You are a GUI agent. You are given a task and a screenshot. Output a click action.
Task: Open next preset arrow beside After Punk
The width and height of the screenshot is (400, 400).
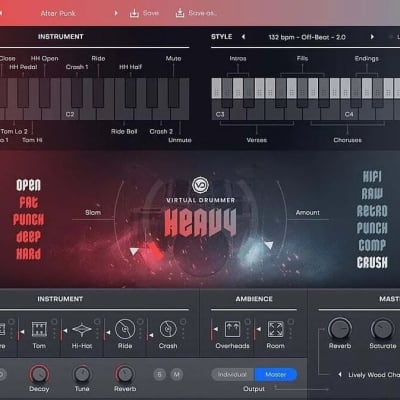pos(116,13)
